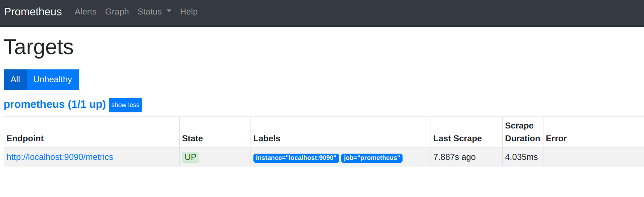This screenshot has width=644, height=197.
Task: Go to the Graph page
Action: pyautogui.click(x=117, y=12)
